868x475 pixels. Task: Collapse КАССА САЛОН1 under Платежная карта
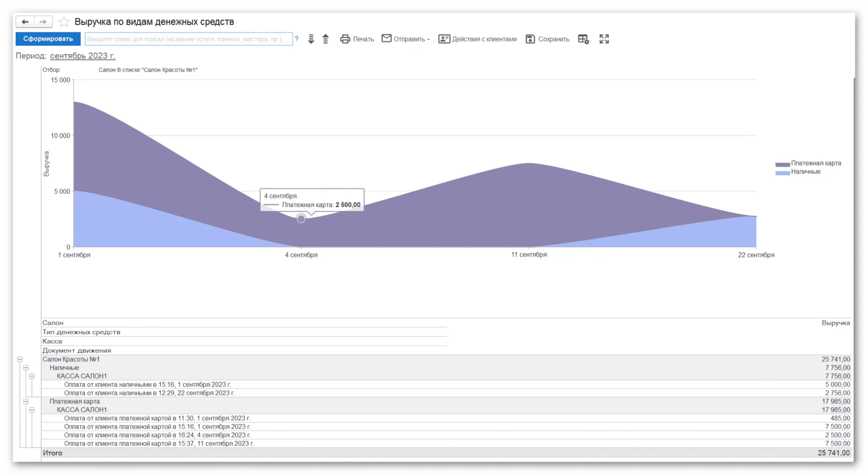32,409
